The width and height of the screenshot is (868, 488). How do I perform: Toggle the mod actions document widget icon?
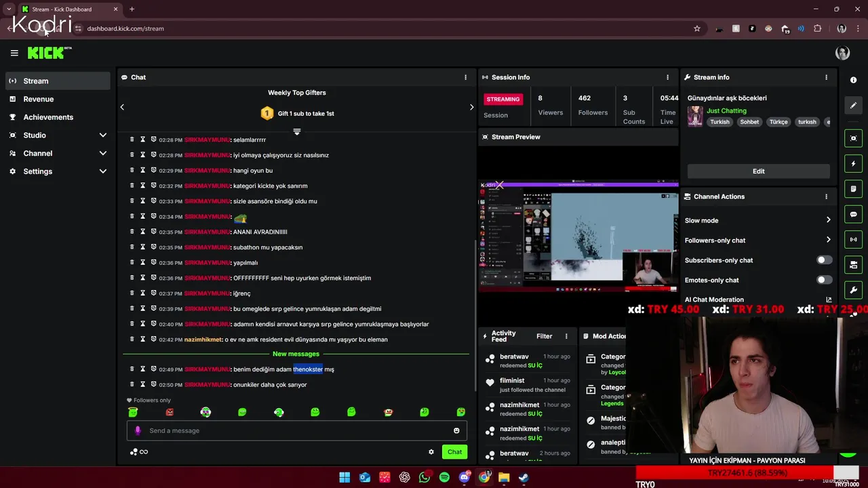point(853,188)
